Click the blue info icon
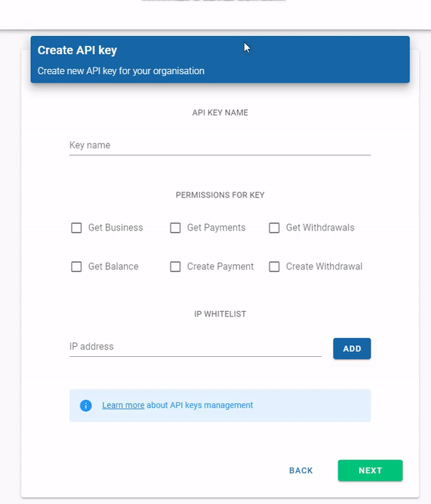Screen dimensions: 431x504 pos(86,406)
